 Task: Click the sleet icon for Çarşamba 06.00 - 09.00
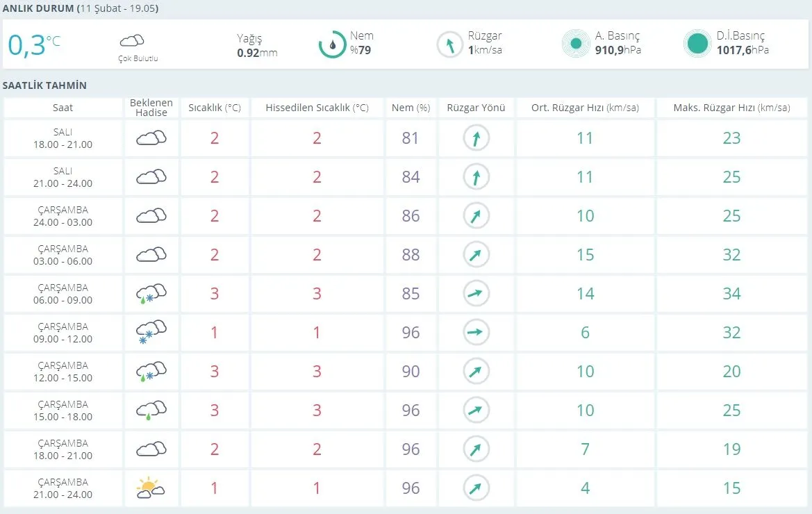(x=151, y=294)
